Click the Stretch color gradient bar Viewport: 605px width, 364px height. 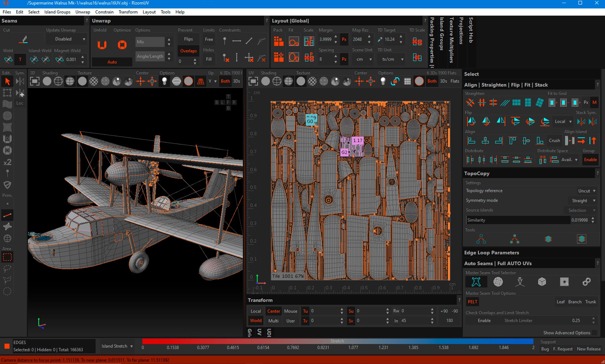pos(337,341)
